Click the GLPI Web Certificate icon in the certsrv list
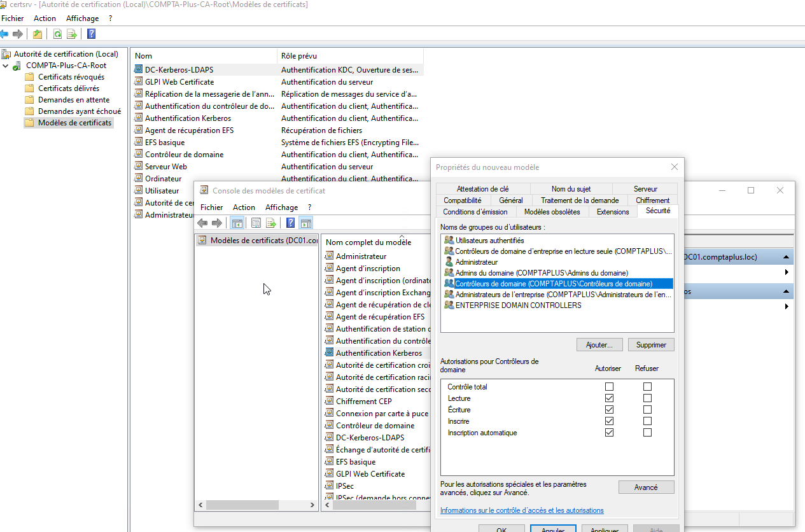This screenshot has height=532, width=805. (139, 82)
